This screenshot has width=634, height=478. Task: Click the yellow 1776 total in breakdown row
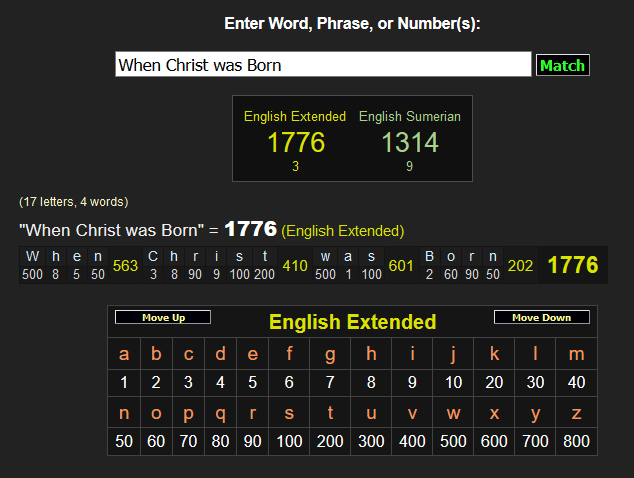click(573, 265)
